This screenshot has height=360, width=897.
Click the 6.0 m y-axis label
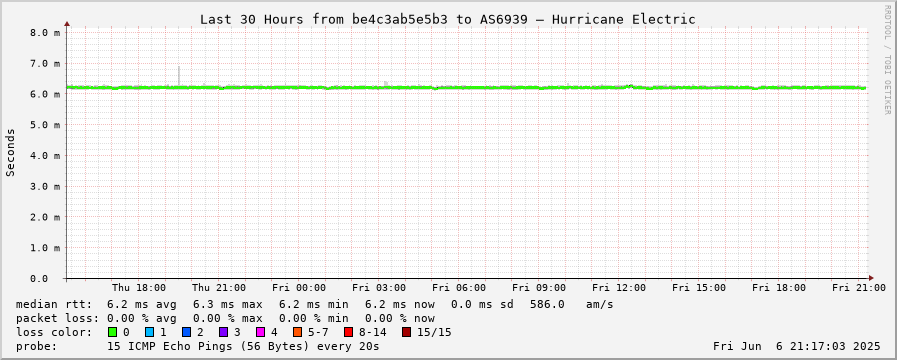tap(45, 94)
